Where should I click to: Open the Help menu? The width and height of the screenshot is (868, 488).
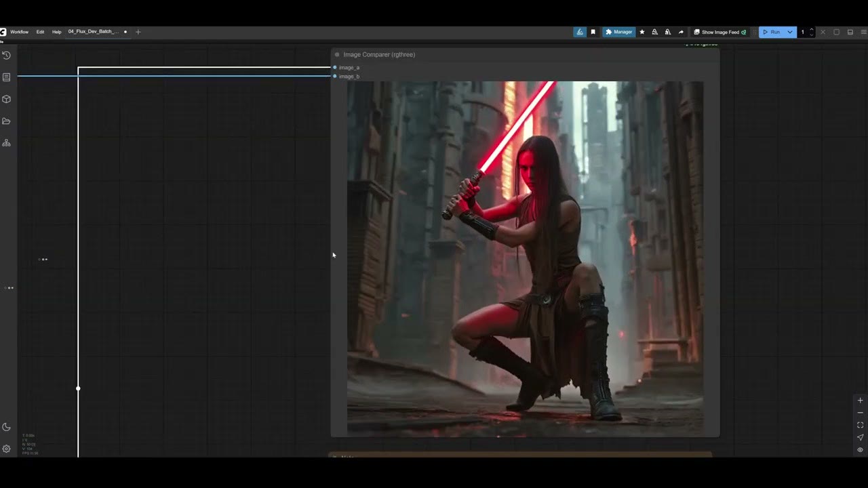click(56, 32)
